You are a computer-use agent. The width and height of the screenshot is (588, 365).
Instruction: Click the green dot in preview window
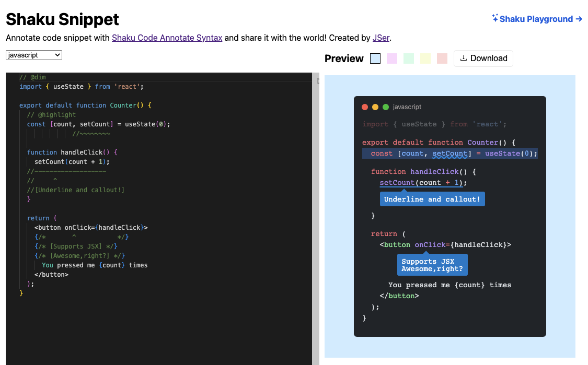pos(386,107)
